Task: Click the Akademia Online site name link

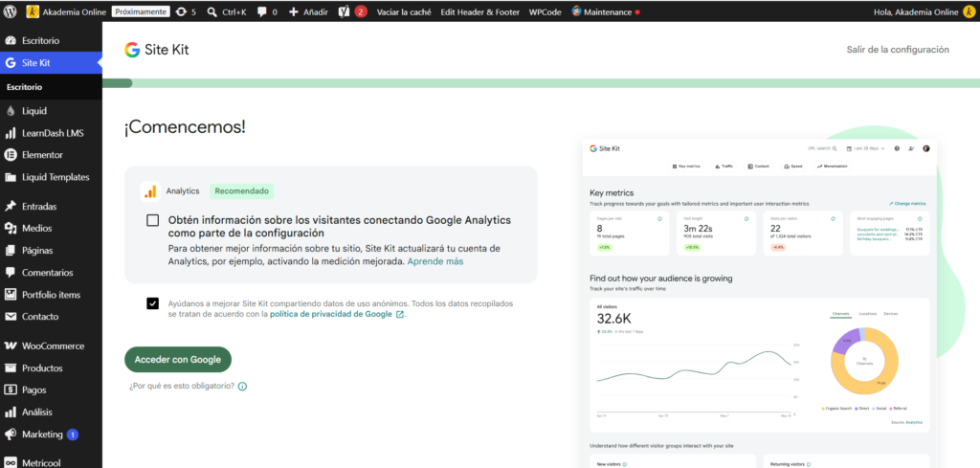Action: [75, 11]
